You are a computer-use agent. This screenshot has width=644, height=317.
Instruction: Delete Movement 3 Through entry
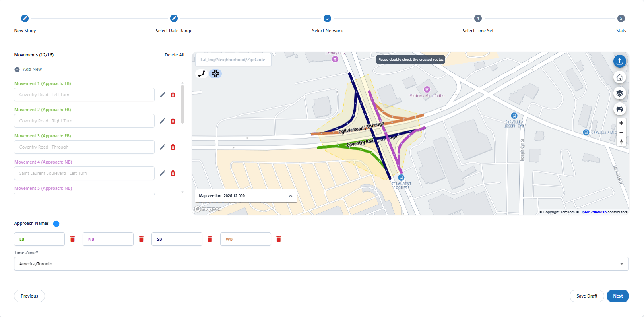(x=173, y=147)
